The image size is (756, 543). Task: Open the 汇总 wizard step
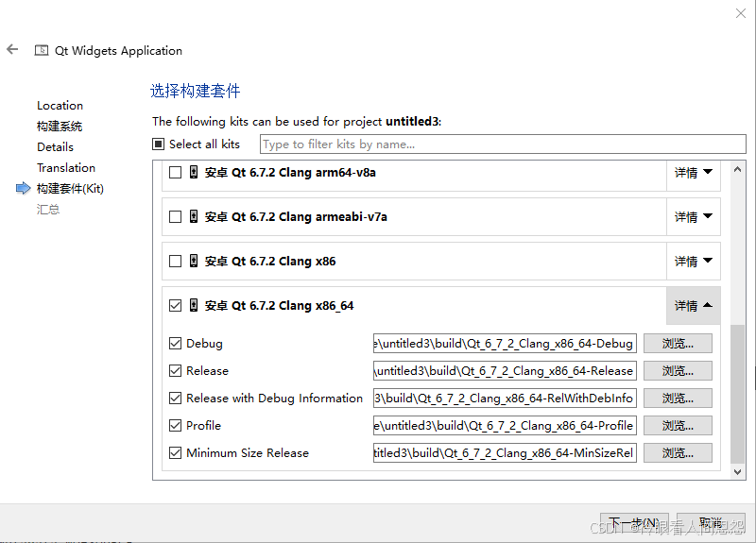coord(48,209)
